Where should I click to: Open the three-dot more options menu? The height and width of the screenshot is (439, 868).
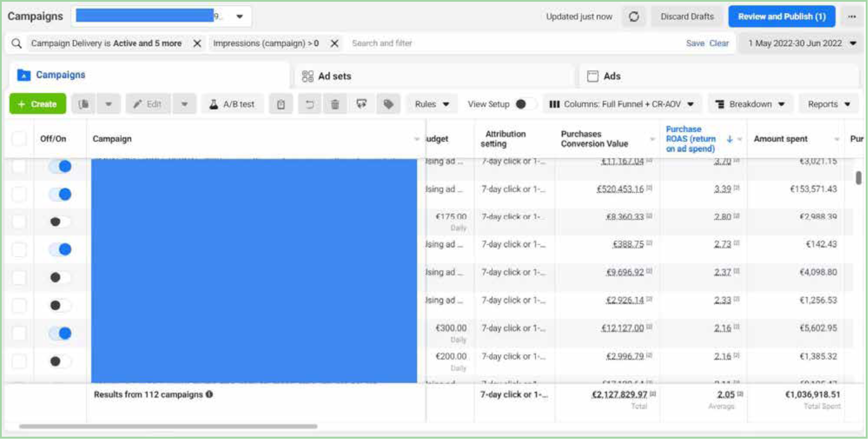852,17
